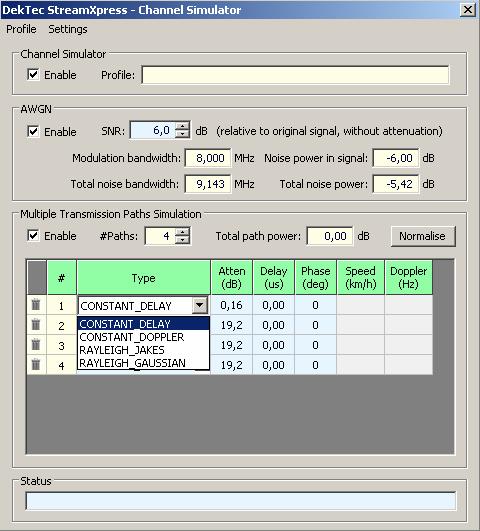This screenshot has width=480, height=531.
Task: Decrease SNR value with down arrow
Action: pyautogui.click(x=183, y=134)
